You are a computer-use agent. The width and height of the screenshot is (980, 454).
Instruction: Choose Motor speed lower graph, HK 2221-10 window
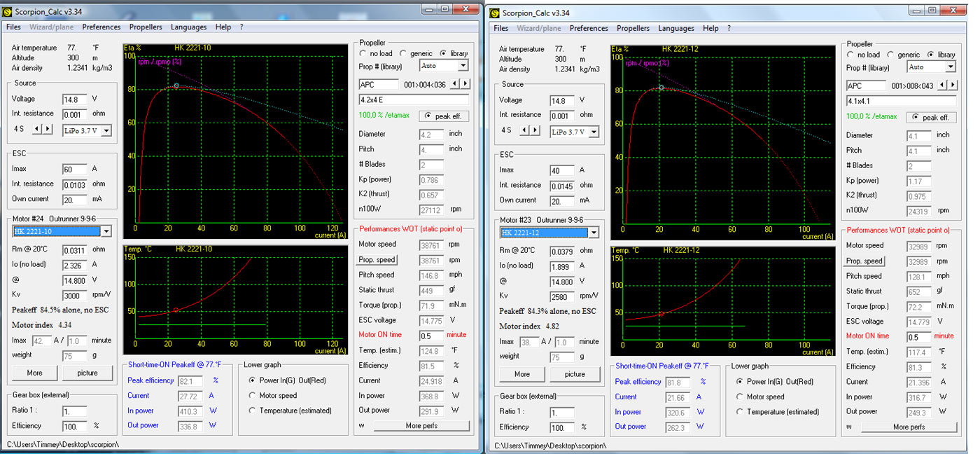pyautogui.click(x=253, y=395)
